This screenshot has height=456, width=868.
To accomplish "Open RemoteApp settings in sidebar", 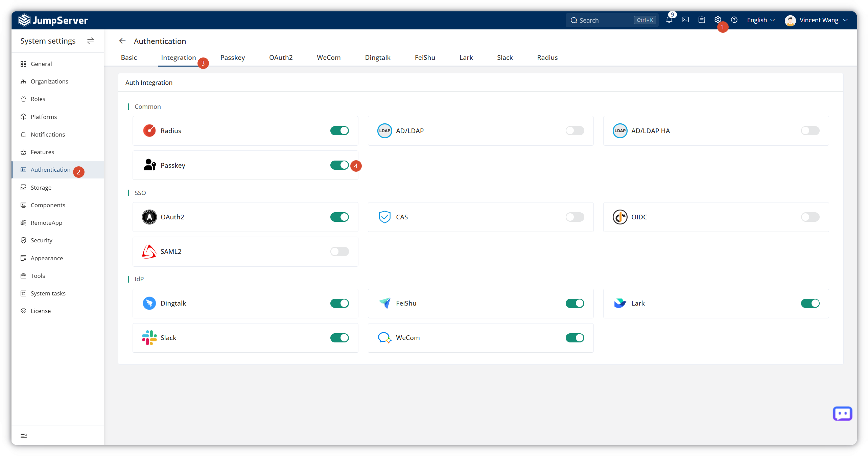I will pos(58,223).
